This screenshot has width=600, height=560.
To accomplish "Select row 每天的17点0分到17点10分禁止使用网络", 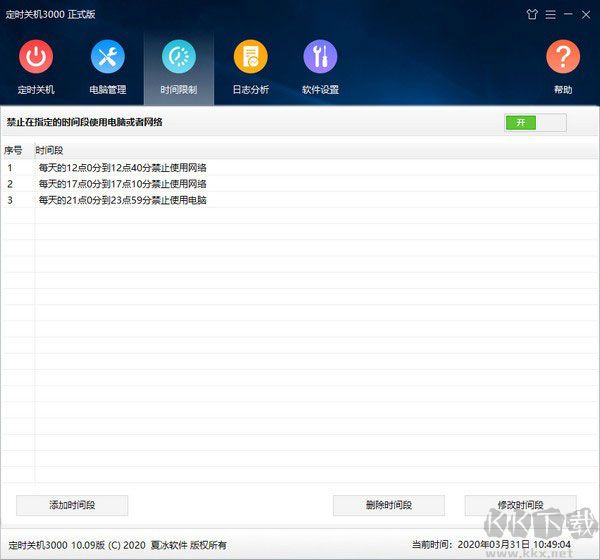I will (x=300, y=184).
